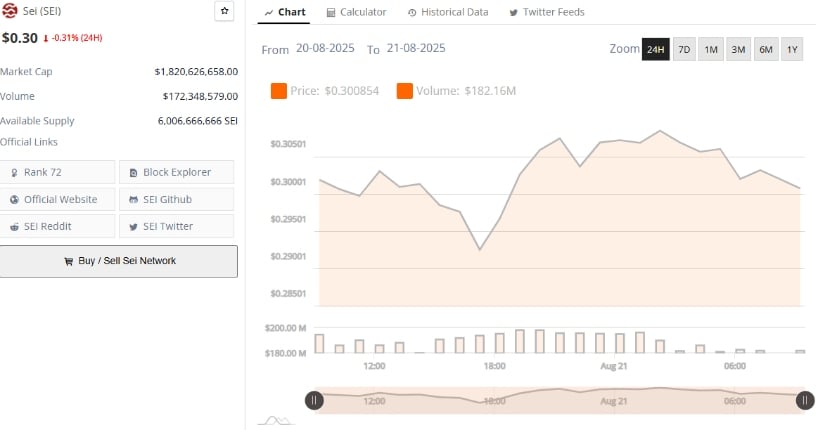Click the star favorite icon
The width and height of the screenshot is (825, 430).
(x=225, y=11)
